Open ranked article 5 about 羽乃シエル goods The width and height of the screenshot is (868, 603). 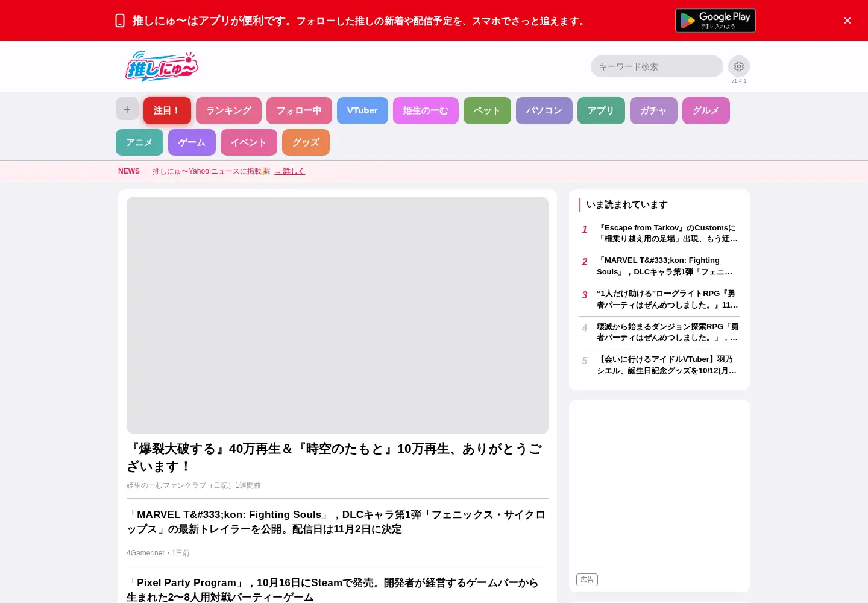[x=659, y=365]
